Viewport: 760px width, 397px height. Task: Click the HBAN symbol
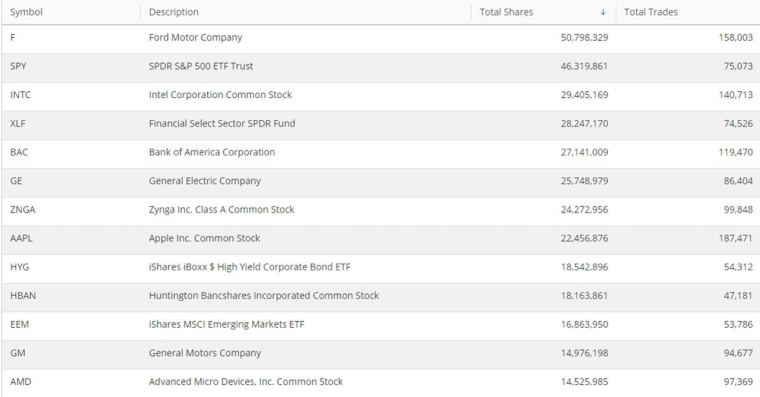point(23,296)
